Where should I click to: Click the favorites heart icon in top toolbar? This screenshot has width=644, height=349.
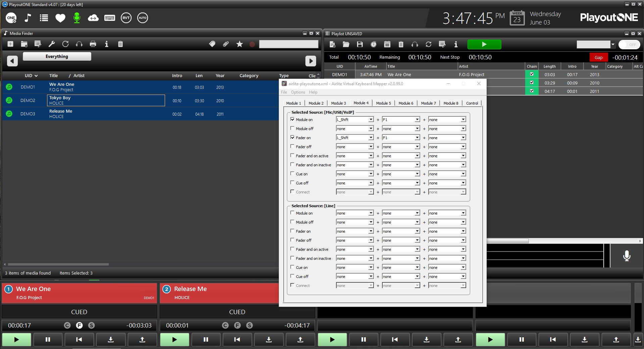tap(60, 18)
